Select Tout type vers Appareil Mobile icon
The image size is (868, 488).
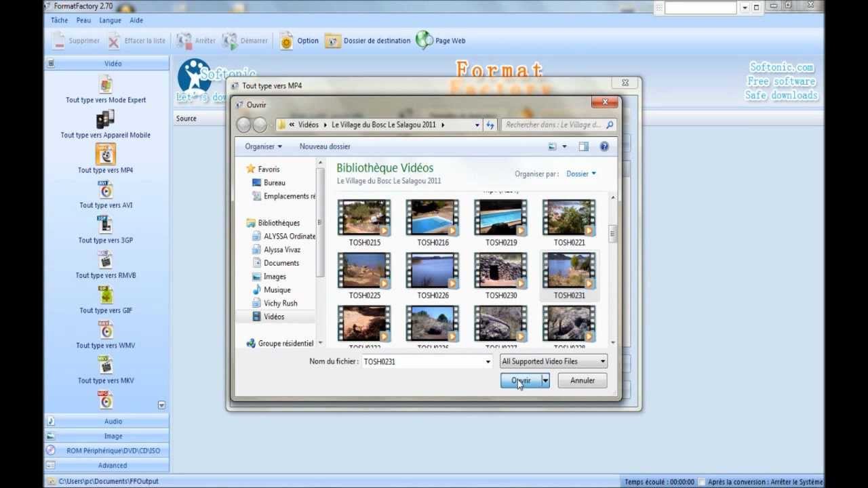(105, 119)
